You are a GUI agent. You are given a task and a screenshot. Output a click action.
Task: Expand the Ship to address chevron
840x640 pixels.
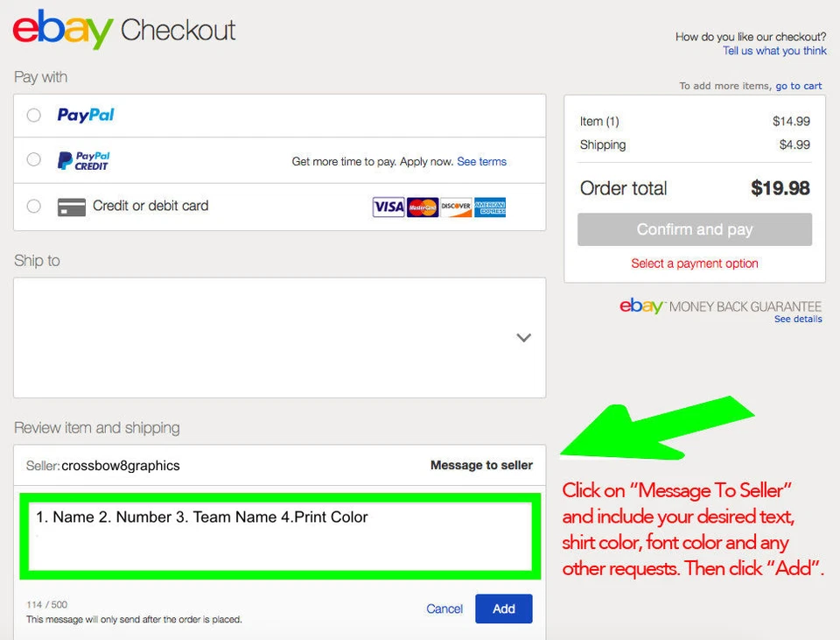point(523,338)
